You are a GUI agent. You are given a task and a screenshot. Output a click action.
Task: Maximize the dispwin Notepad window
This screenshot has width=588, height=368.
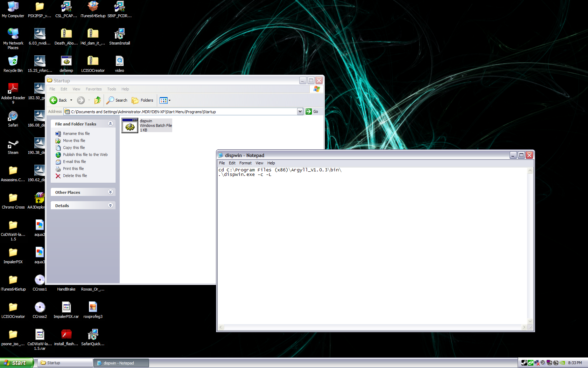521,155
